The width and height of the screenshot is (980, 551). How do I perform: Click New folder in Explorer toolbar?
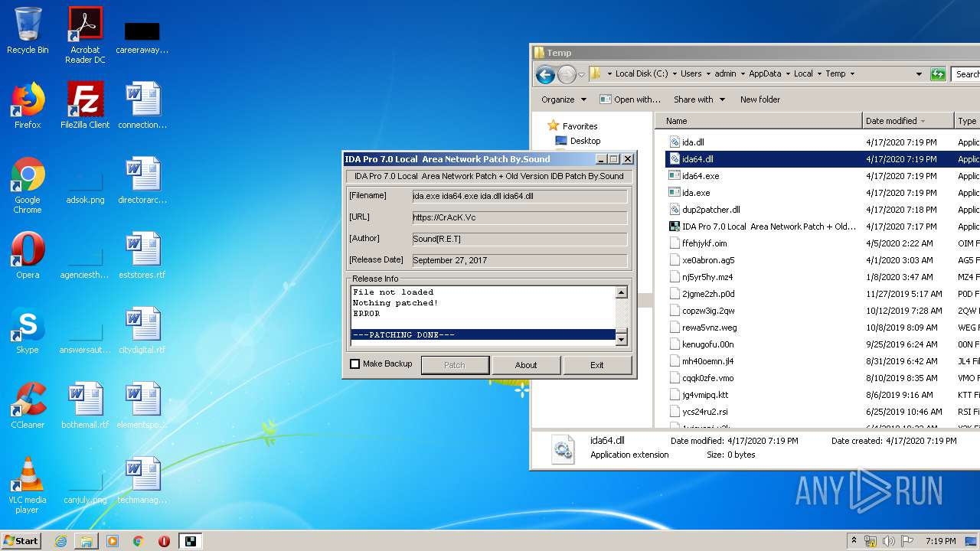coord(760,99)
